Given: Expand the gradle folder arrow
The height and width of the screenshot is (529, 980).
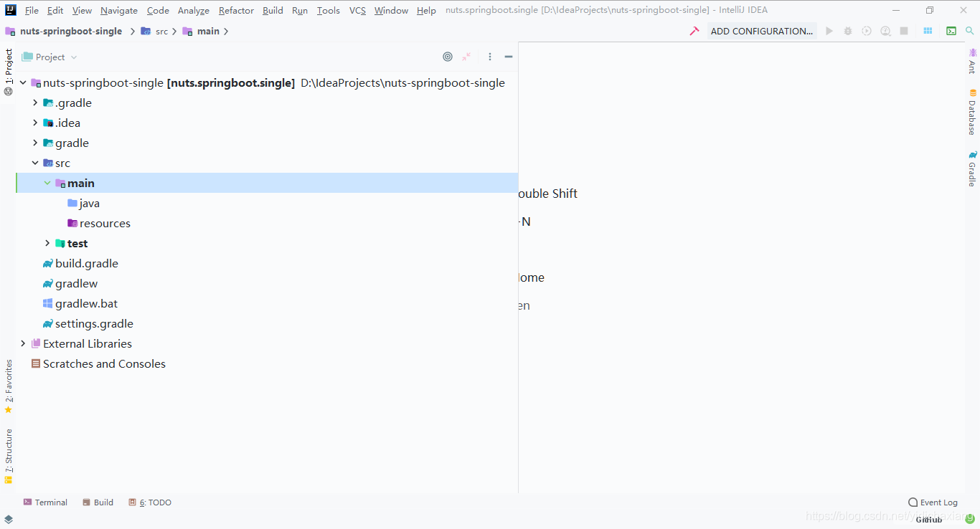Looking at the screenshot, I should [x=35, y=143].
